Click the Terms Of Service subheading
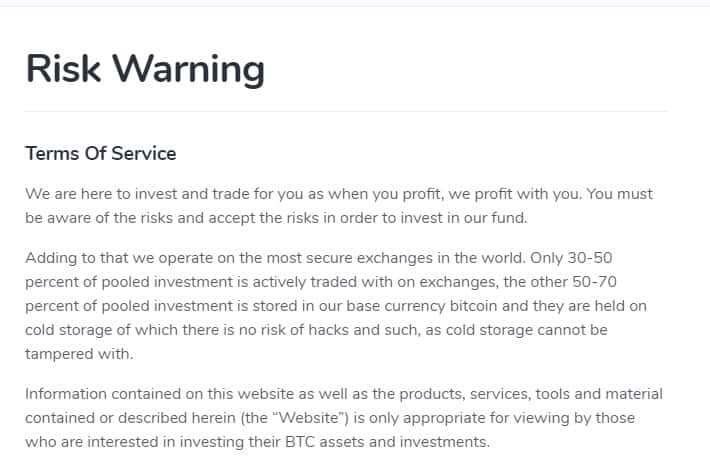 (100, 154)
